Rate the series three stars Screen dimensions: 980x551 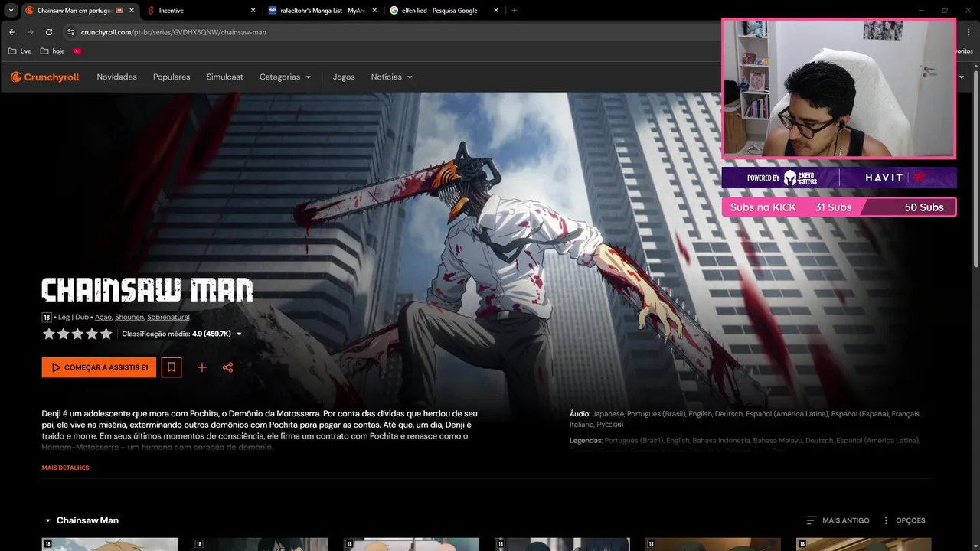(77, 334)
